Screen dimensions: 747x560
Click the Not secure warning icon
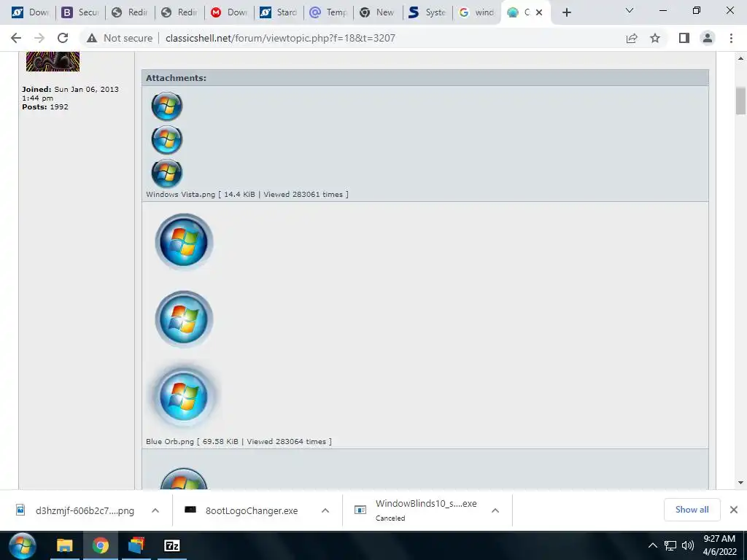click(92, 38)
